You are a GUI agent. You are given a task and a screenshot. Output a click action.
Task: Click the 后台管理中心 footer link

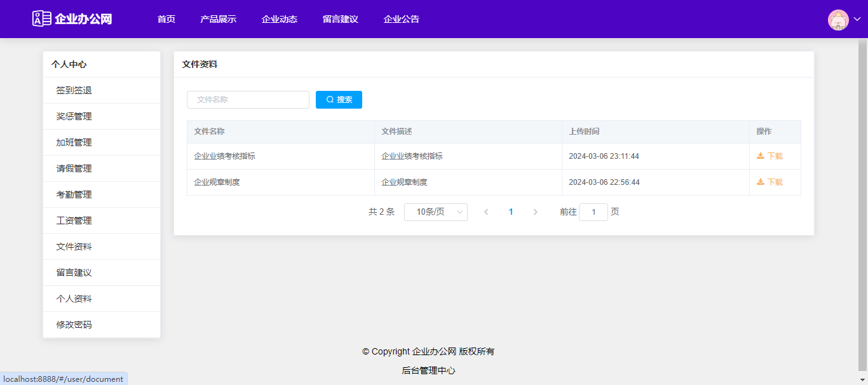(428, 370)
